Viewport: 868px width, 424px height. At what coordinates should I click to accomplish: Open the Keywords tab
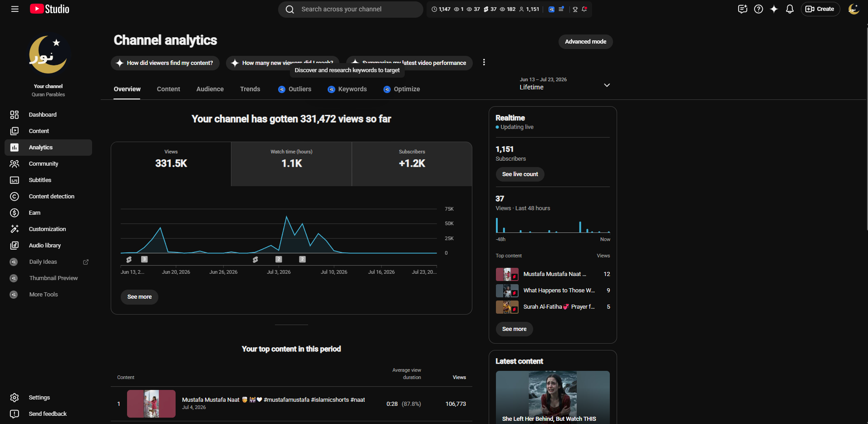tap(347, 89)
